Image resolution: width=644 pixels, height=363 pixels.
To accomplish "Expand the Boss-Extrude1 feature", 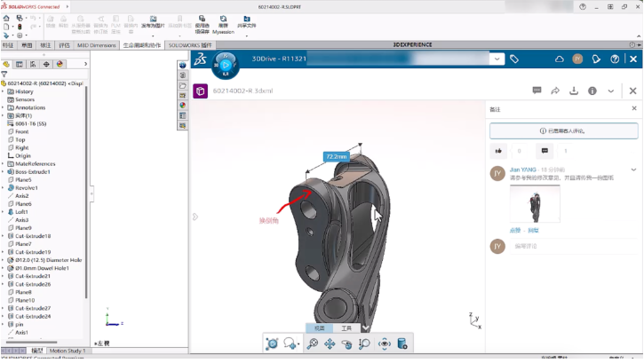I will click(3, 172).
